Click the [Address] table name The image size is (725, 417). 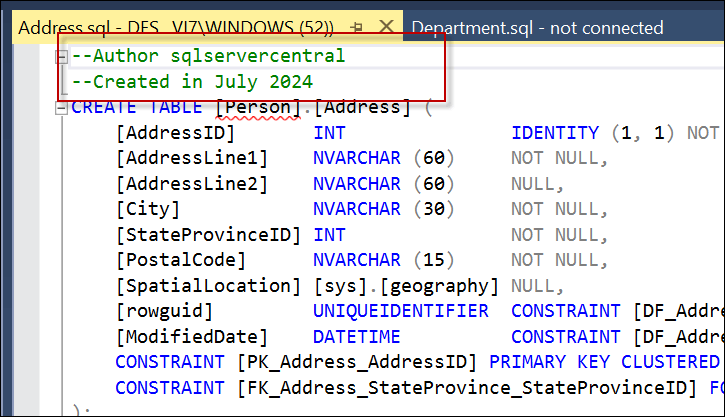(362, 107)
